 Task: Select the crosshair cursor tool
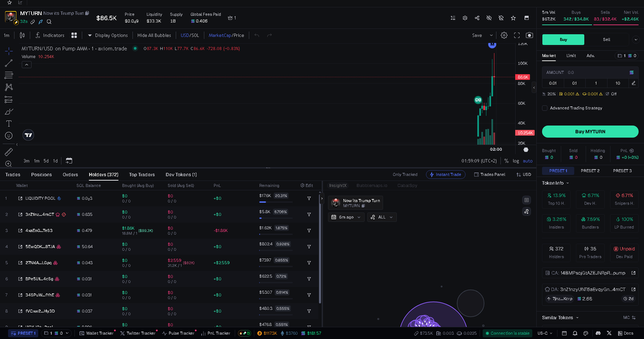(9, 51)
